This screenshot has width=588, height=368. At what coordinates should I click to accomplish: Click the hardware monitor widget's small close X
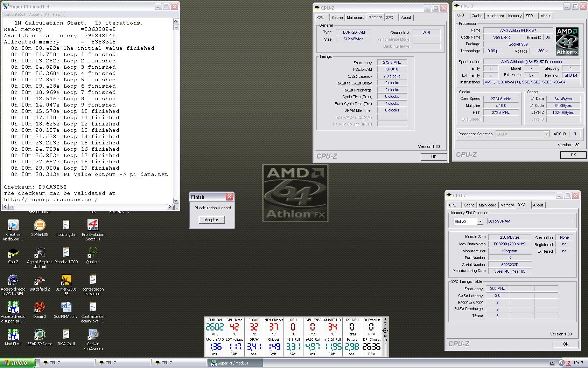(385, 319)
